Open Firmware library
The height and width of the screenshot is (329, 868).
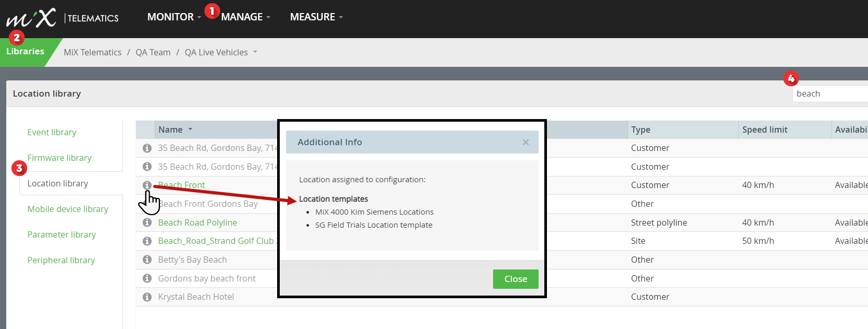[59, 158]
